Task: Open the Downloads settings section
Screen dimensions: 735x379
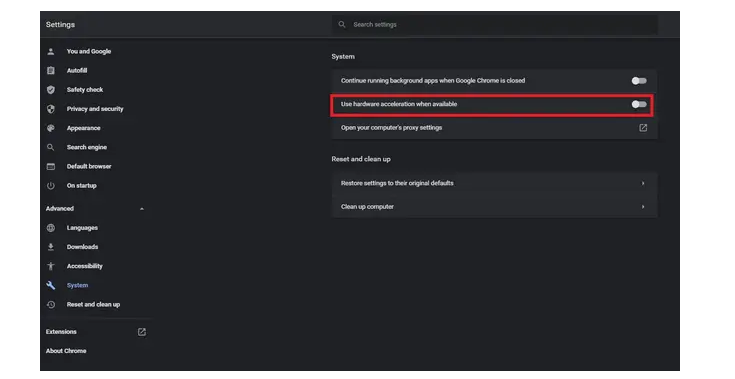Action: tap(82, 247)
